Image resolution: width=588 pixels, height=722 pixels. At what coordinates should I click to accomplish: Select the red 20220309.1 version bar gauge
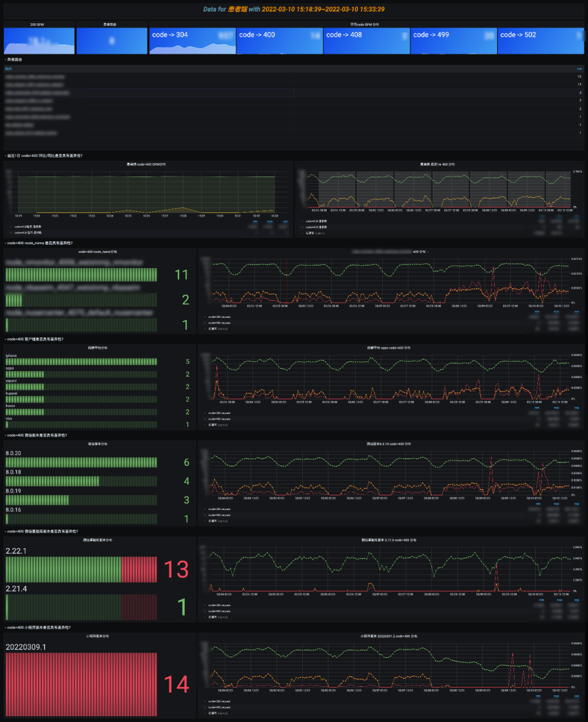click(81, 684)
